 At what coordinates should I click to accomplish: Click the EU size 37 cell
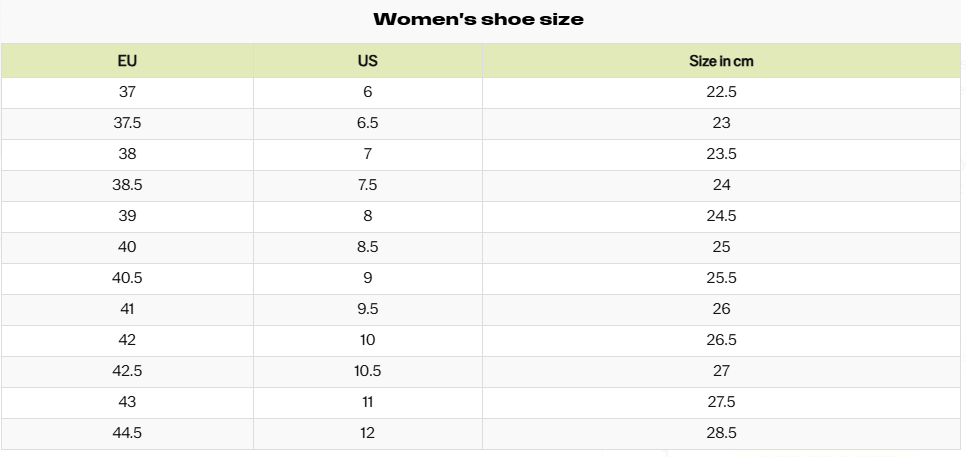tap(127, 92)
